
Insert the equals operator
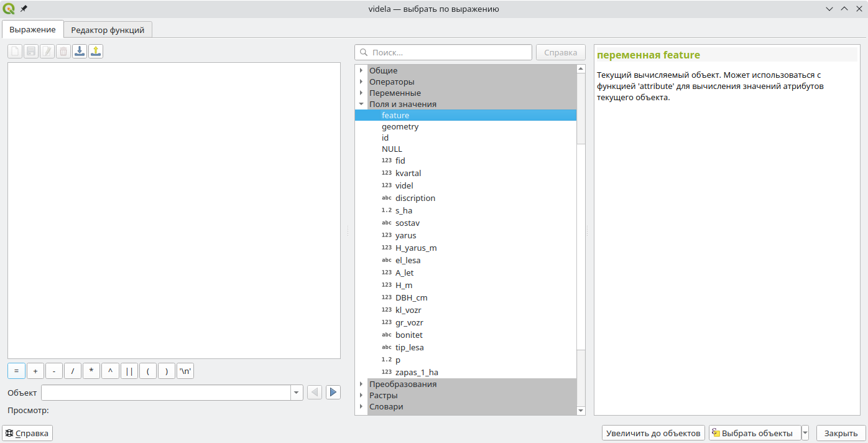click(16, 371)
